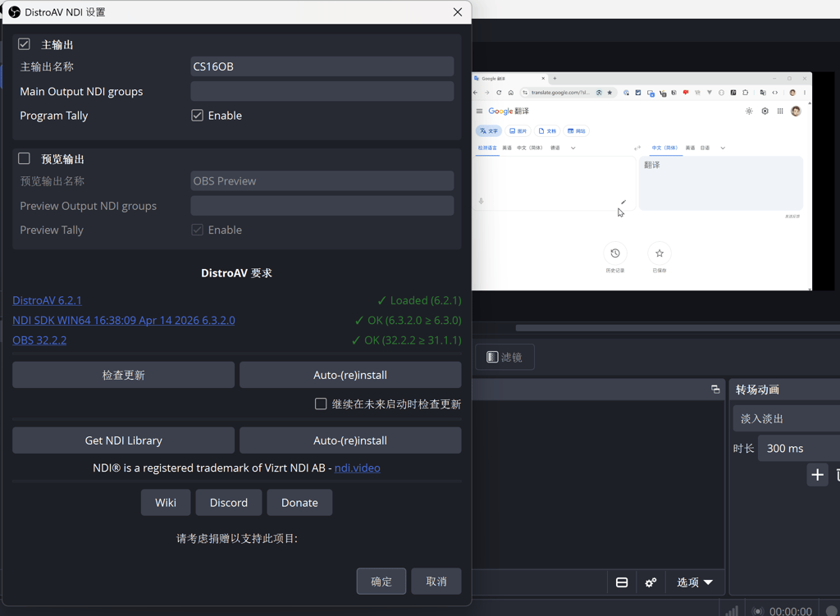Open the 选项 dropdown in the mixer panel
Image resolution: width=840 pixels, height=616 pixels.
click(694, 582)
